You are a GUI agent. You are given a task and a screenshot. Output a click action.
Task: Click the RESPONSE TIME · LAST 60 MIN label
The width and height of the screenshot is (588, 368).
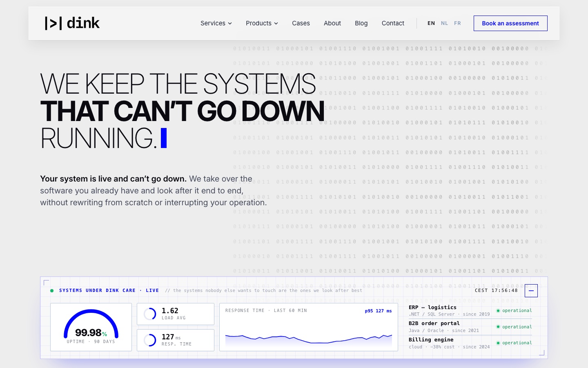[x=266, y=311]
